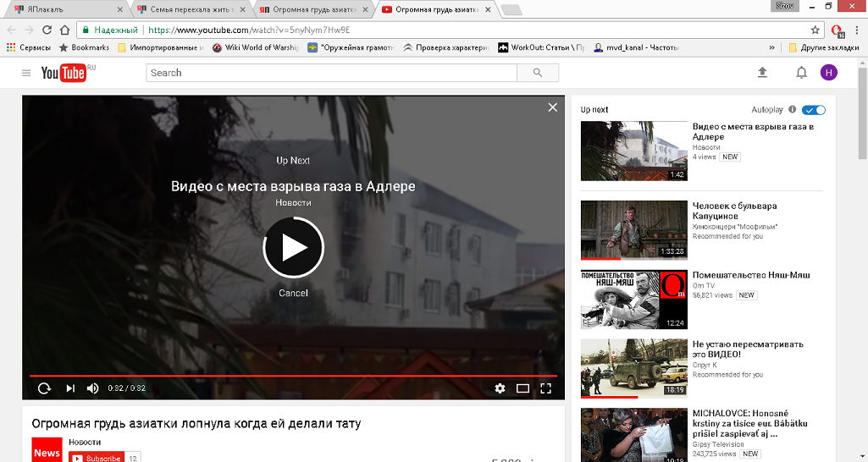868x462 pixels.
Task: Click the video progress bar
Action: [x=293, y=375]
